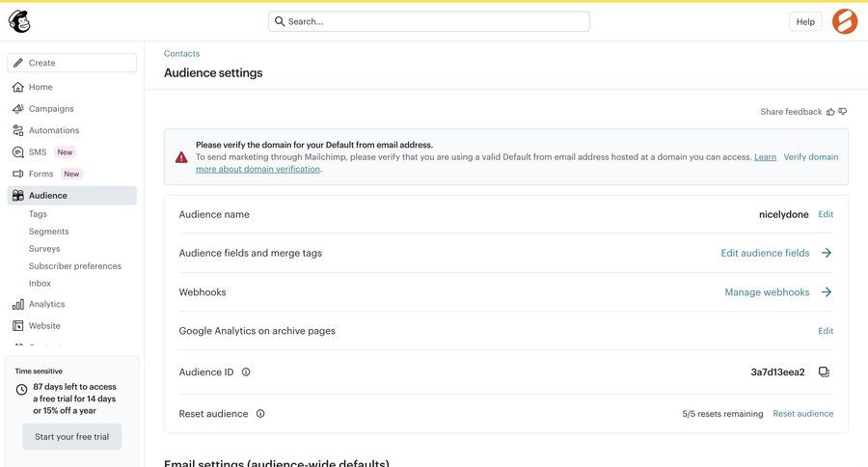Open Inbox under Audience
The height and width of the screenshot is (467, 868).
(40, 283)
